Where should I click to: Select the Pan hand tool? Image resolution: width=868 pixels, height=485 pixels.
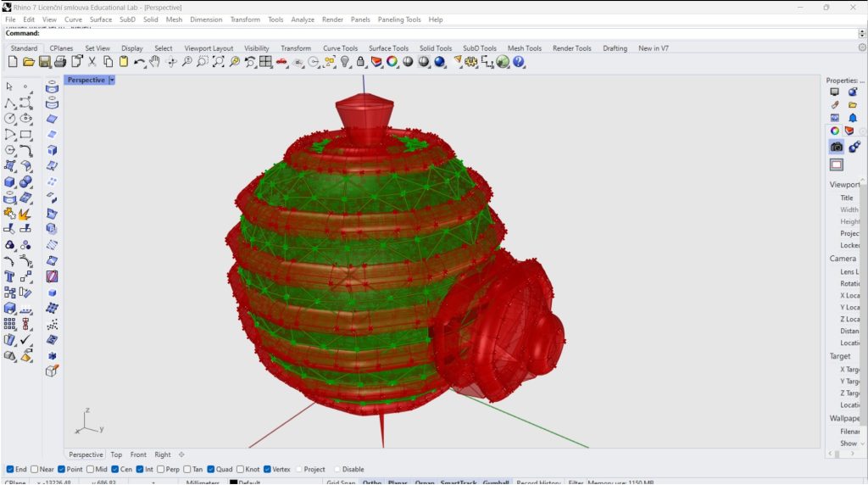coord(155,62)
